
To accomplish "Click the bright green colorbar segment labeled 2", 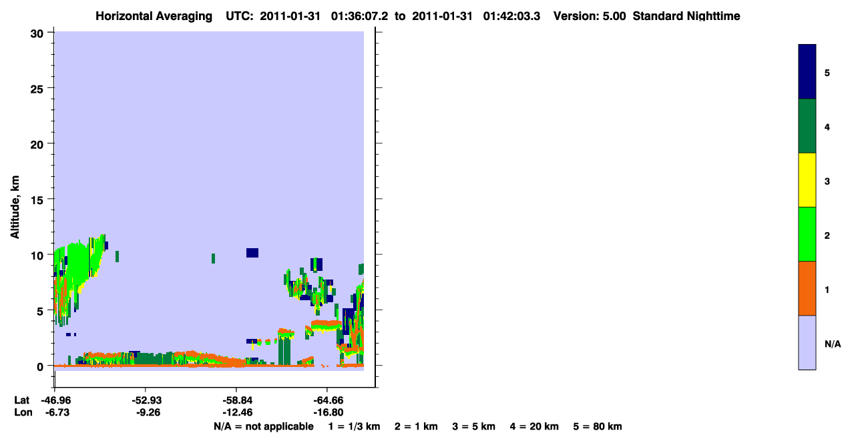I will tap(807, 234).
